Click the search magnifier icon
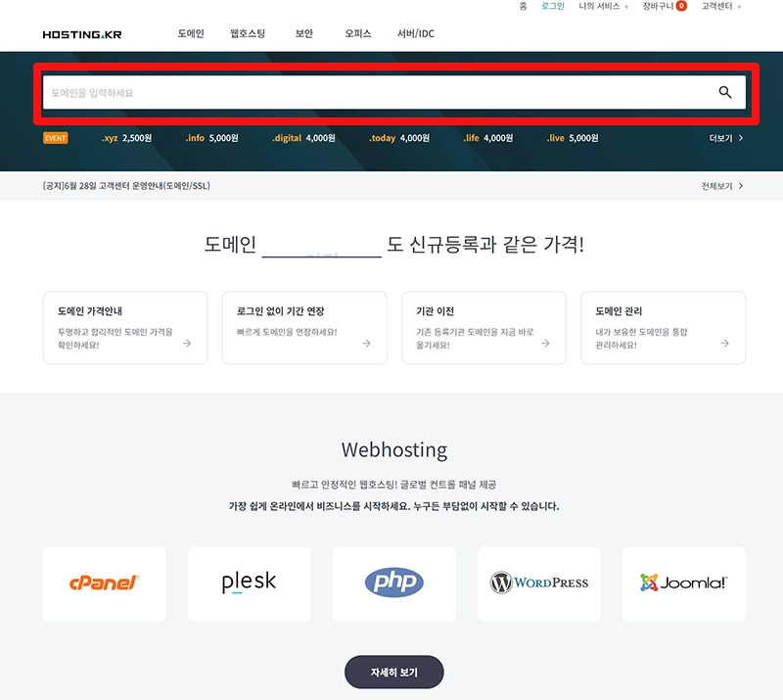 click(x=725, y=91)
